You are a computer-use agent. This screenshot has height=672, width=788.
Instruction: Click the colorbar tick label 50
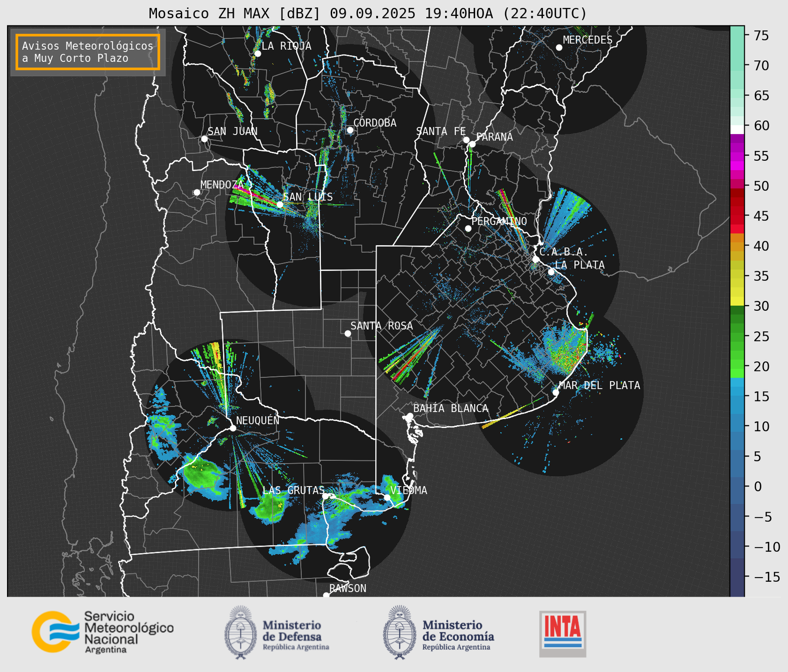click(761, 186)
